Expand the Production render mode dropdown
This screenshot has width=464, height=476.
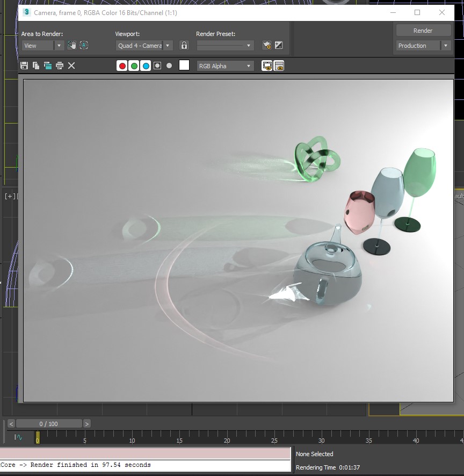445,46
